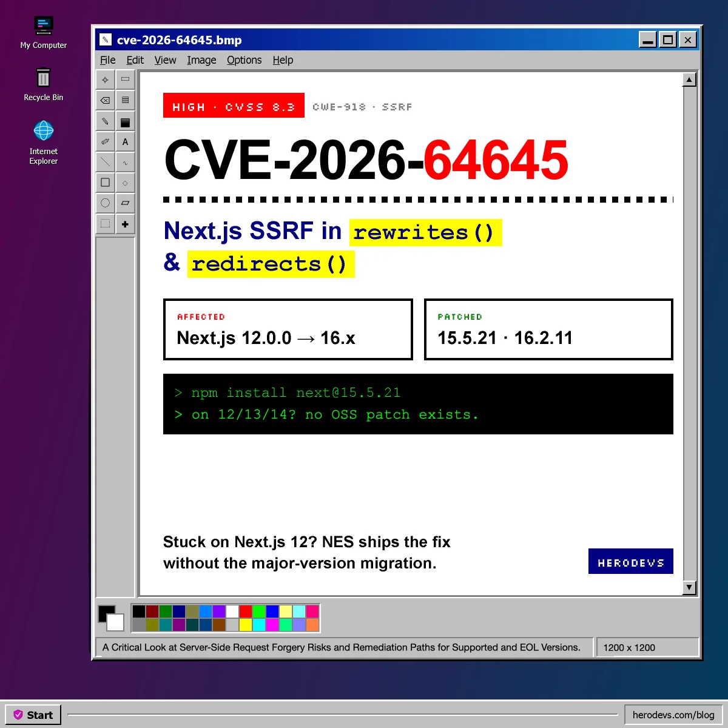Click 'Stuck on Next.js 12?' text
The height and width of the screenshot is (728, 728).
pos(240,542)
